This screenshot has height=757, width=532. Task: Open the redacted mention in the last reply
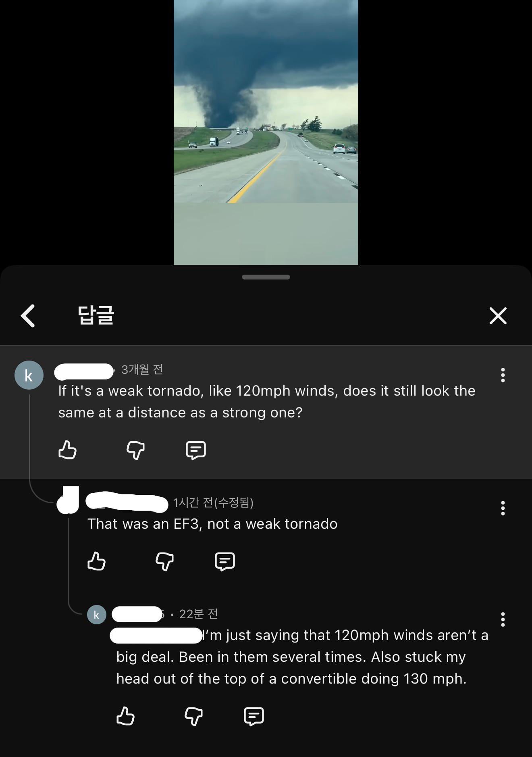tap(156, 636)
